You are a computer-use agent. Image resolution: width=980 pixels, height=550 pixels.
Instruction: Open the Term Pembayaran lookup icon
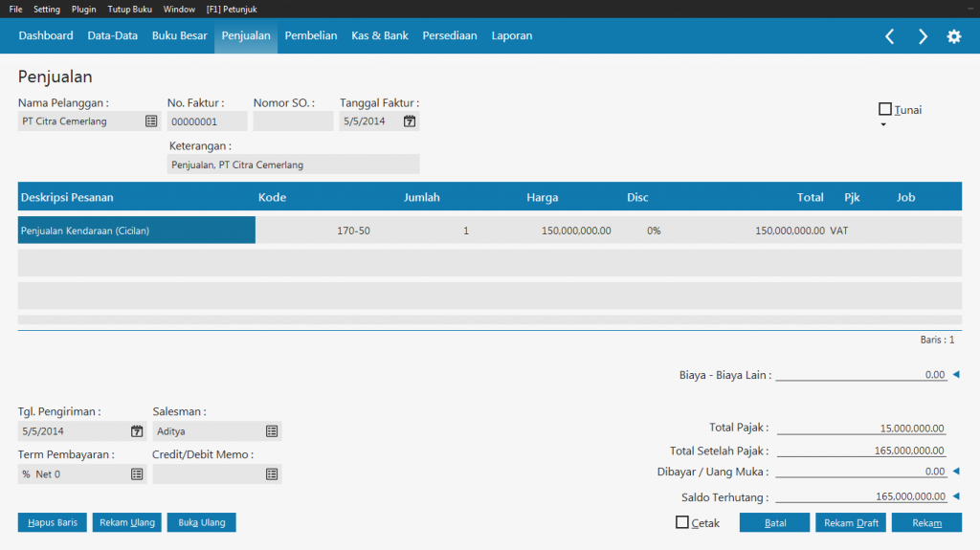136,473
